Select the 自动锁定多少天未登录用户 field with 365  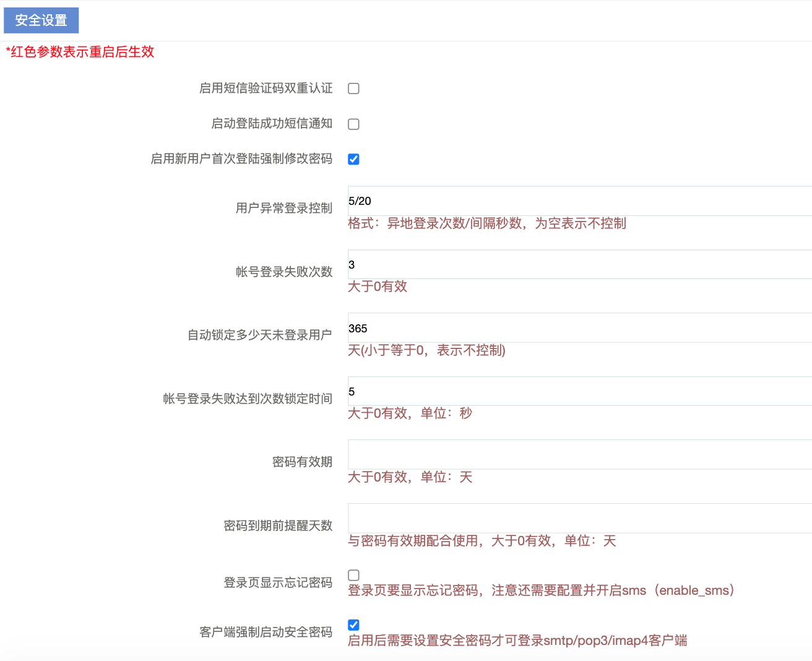(579, 328)
